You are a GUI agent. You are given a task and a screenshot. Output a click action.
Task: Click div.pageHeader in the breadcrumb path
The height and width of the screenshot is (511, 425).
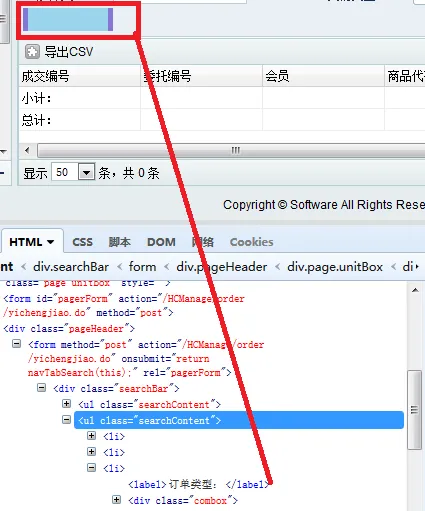coord(222,267)
